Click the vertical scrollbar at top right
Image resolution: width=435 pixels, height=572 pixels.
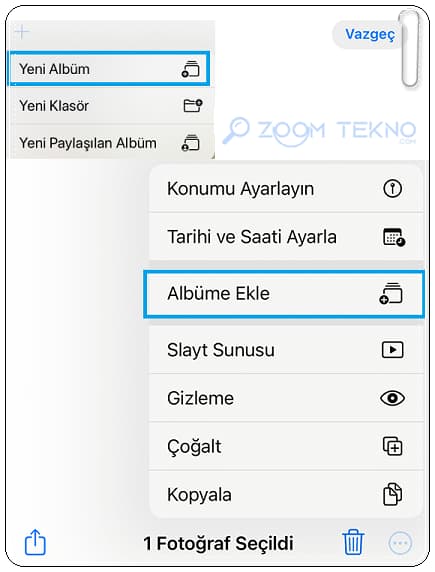(x=409, y=49)
